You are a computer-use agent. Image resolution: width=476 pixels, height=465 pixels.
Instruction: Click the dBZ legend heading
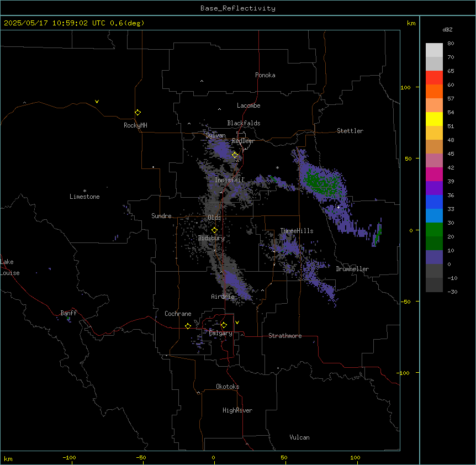point(447,29)
